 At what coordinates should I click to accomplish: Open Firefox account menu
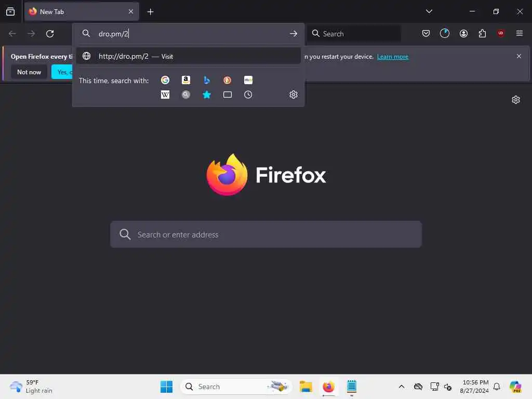coord(463,33)
